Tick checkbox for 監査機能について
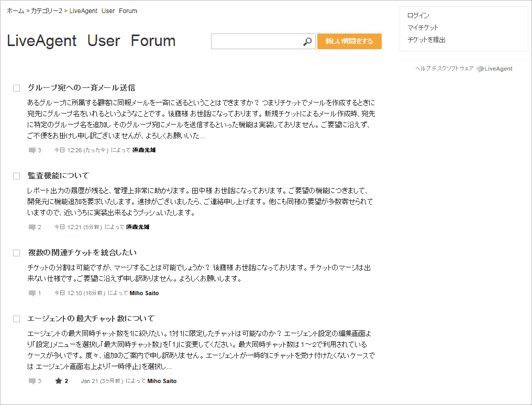The width and height of the screenshot is (532, 405). [x=16, y=176]
